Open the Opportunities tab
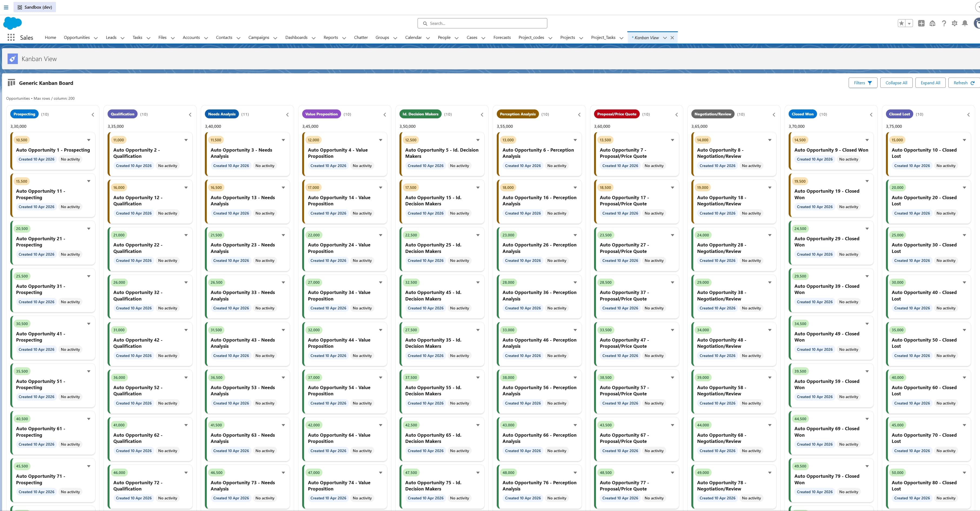The image size is (980, 511). coord(77,37)
